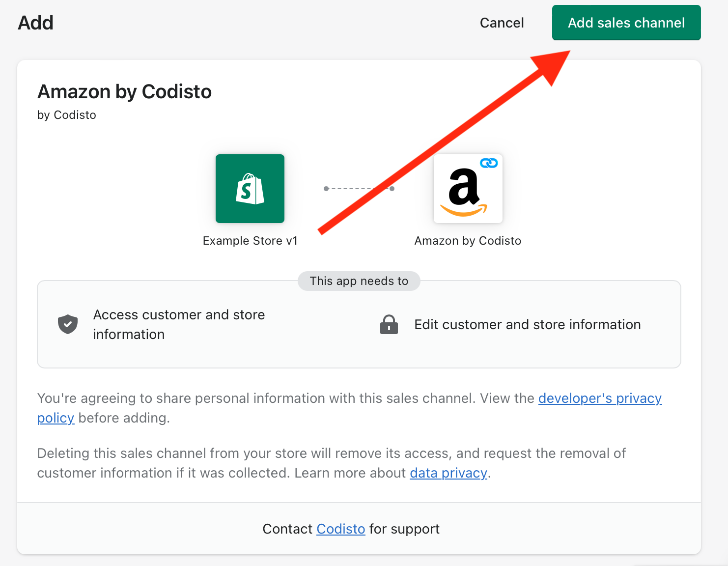Click the "by Codisto" subtitle
The height and width of the screenshot is (566, 728).
coord(67,115)
